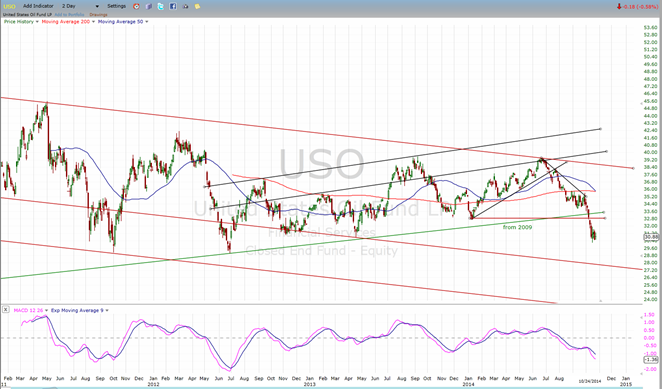Select the 'from 2009' chart annotation
The image size is (662, 389).
click(x=517, y=227)
